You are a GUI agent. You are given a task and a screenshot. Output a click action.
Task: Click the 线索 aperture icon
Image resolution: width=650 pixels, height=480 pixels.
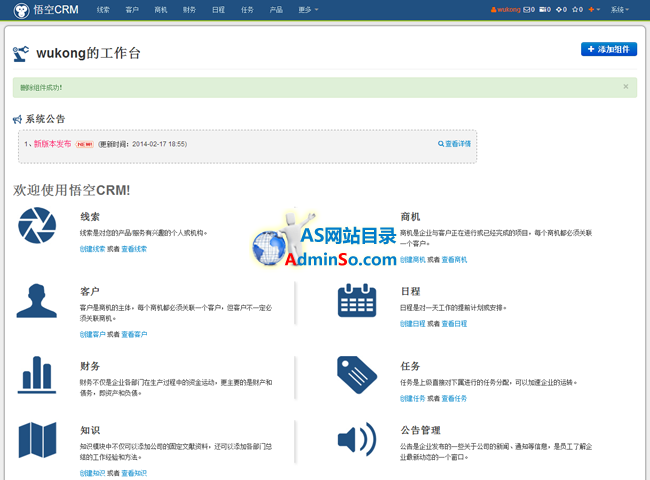coord(37,225)
